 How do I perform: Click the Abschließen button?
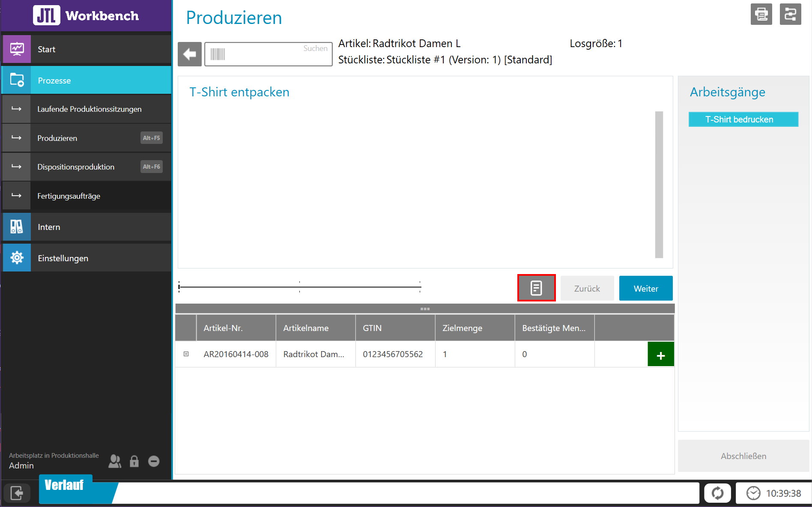click(x=743, y=456)
